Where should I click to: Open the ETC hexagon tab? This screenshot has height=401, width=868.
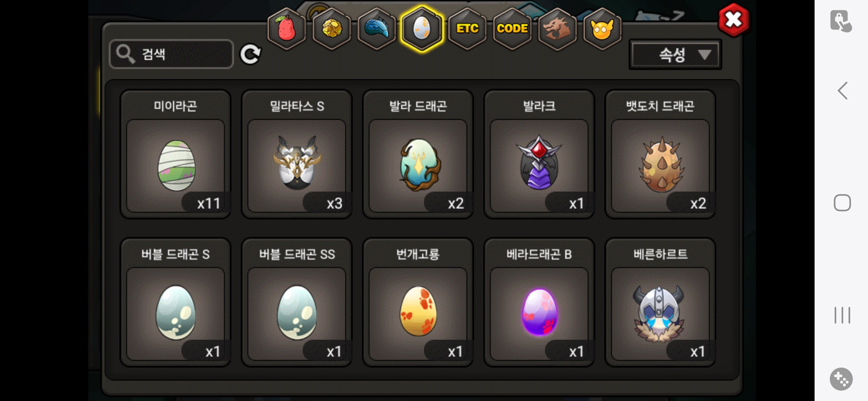point(467,29)
